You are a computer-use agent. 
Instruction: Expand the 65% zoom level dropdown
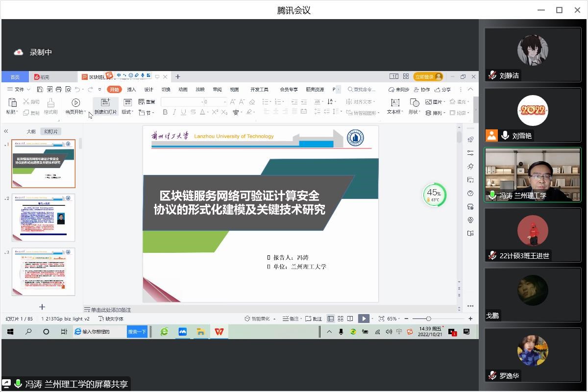click(393, 318)
